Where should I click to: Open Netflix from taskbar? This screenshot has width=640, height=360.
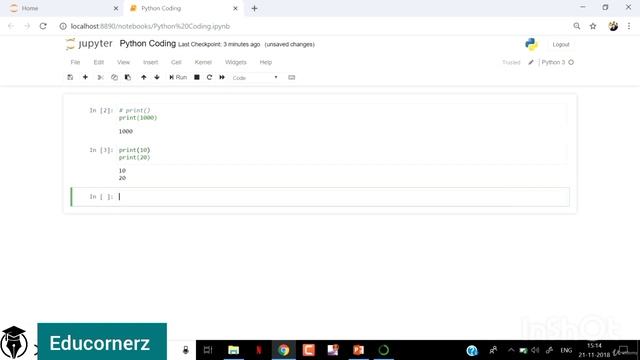[259, 350]
